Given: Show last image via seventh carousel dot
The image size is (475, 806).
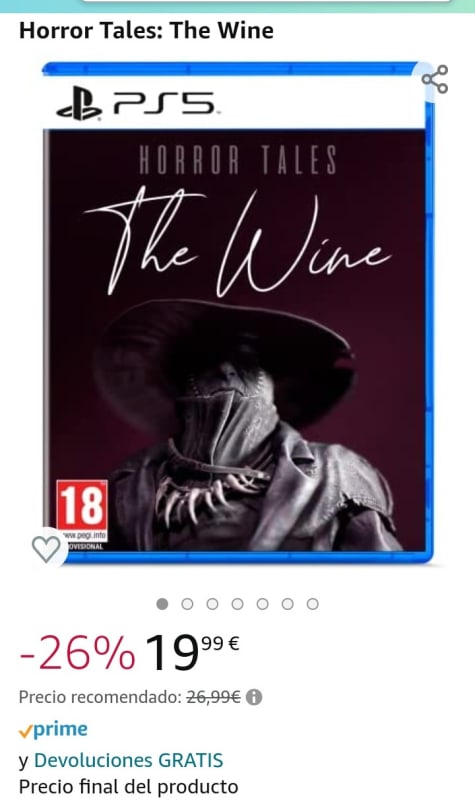Looking at the screenshot, I should click(313, 604).
